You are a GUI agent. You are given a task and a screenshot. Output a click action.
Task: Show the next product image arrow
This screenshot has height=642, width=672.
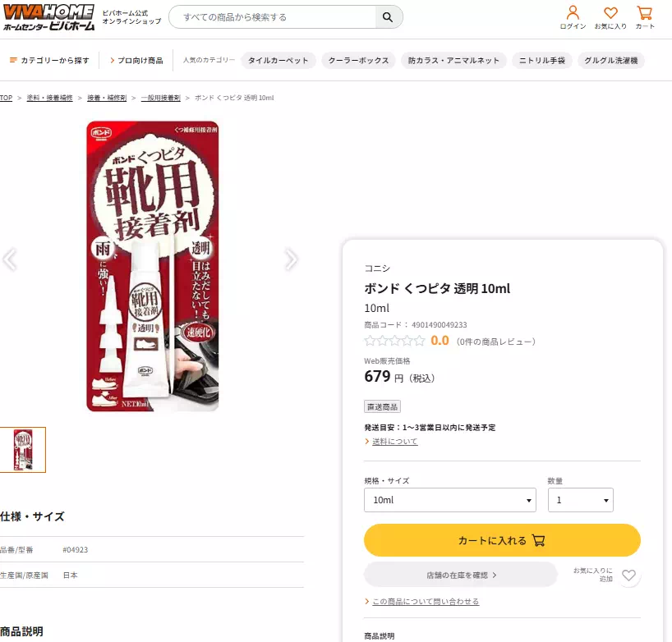pos(291,259)
